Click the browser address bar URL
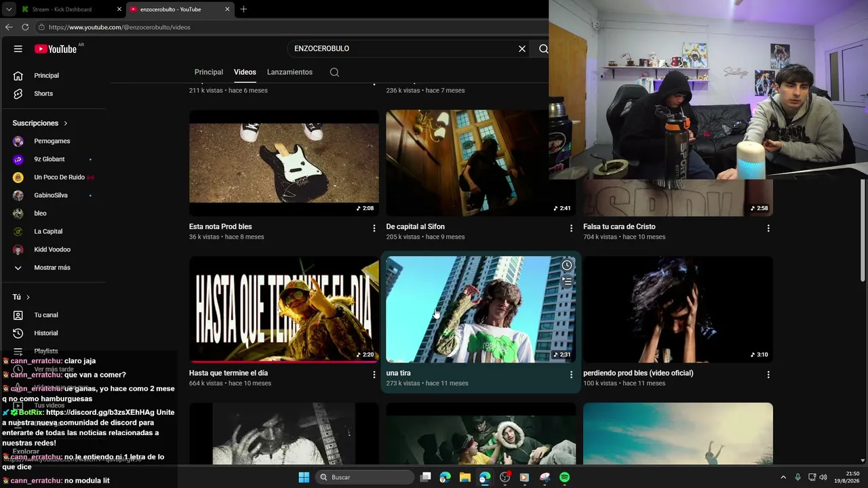The image size is (868, 488). point(119,27)
